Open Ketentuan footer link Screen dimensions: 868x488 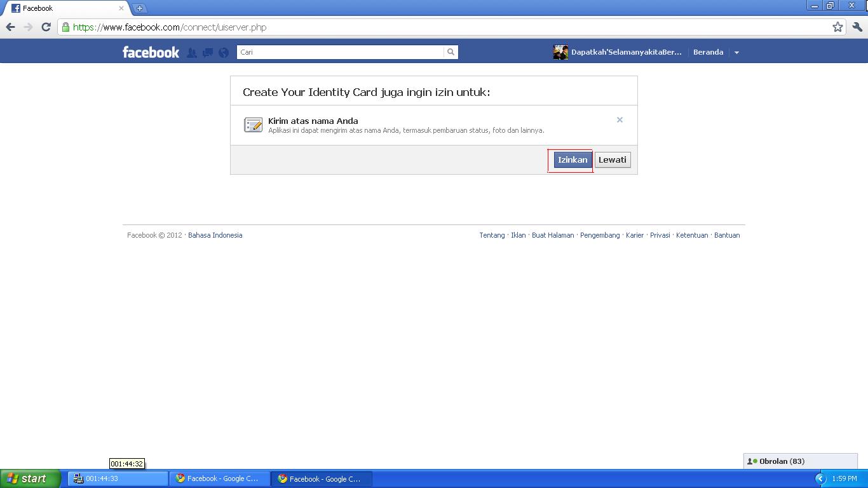point(692,235)
